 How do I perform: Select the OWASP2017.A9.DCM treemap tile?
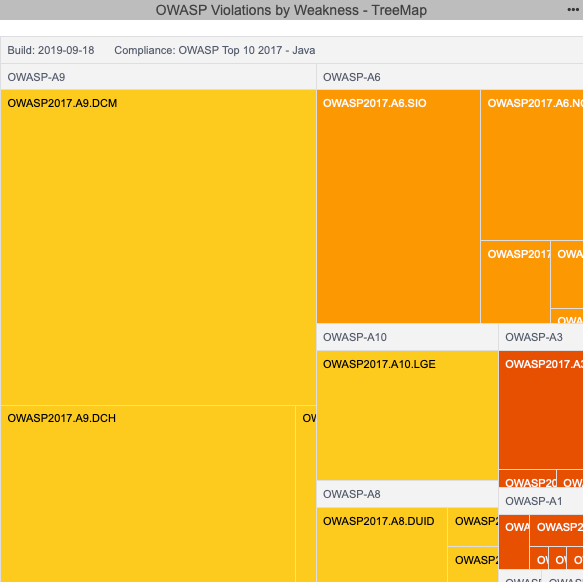(158, 247)
